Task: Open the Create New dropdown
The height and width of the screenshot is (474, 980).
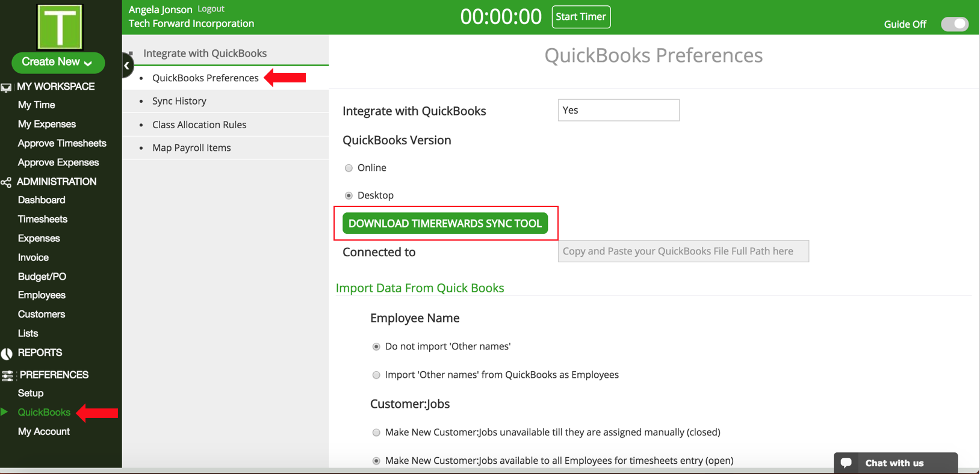Action: (58, 62)
